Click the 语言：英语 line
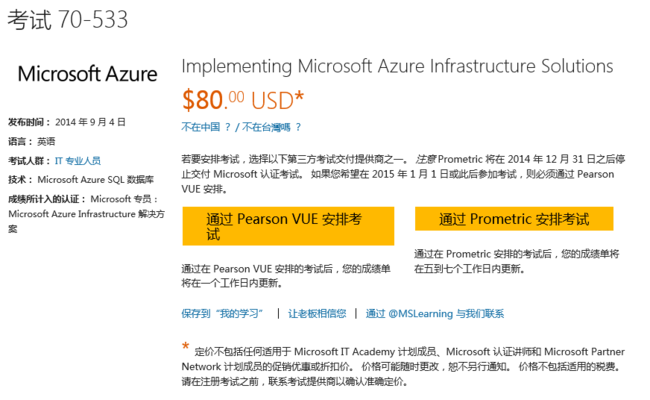The width and height of the screenshot is (650, 400). (x=32, y=141)
